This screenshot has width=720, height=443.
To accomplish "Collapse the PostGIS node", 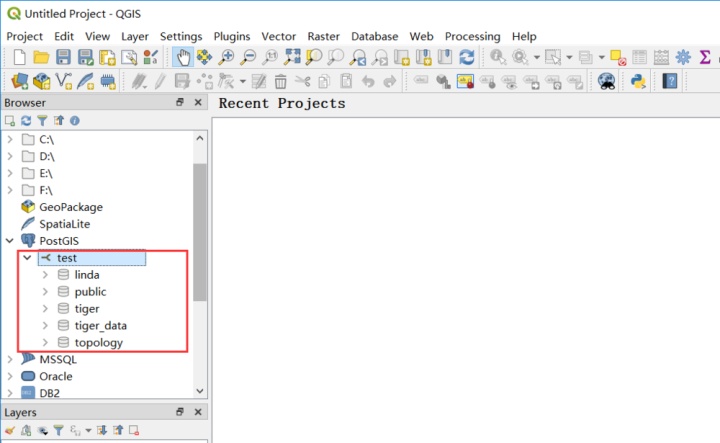I will pos(10,241).
